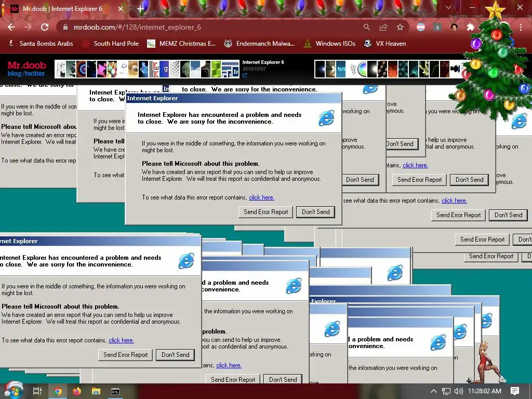Follow the blog/twitter link under Mr.doob
This screenshot has width=532, height=399.
(26, 74)
